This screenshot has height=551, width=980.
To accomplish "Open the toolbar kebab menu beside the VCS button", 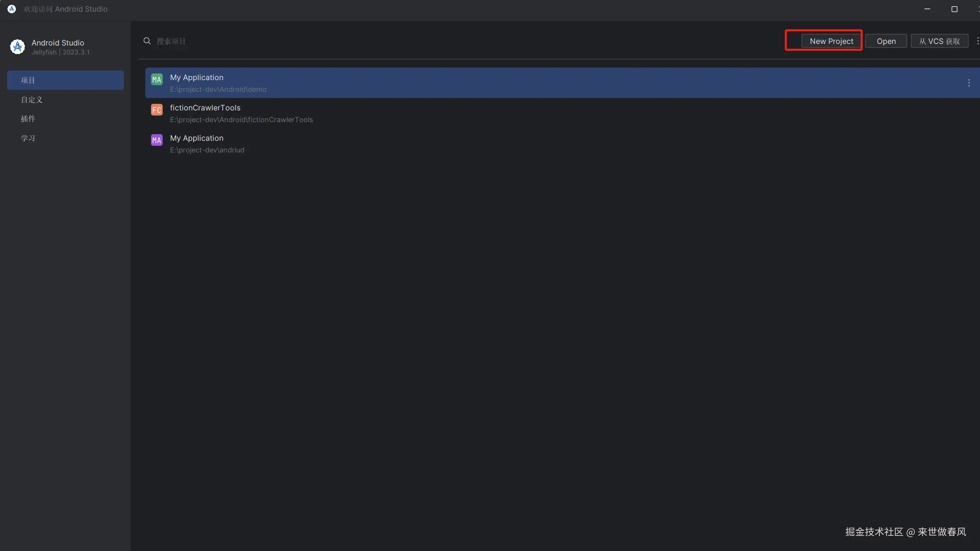I will (x=977, y=41).
